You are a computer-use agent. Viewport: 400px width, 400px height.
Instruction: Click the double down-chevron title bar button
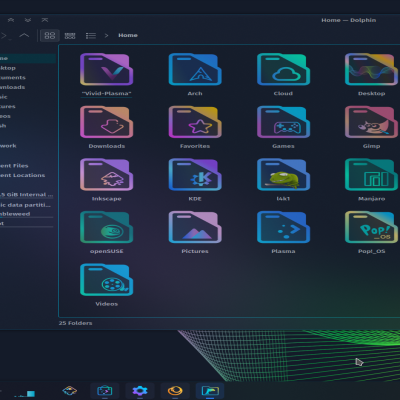click(28, 20)
